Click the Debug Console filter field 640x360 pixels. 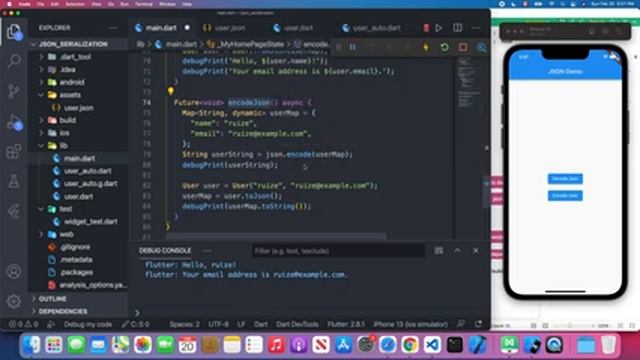(338, 251)
